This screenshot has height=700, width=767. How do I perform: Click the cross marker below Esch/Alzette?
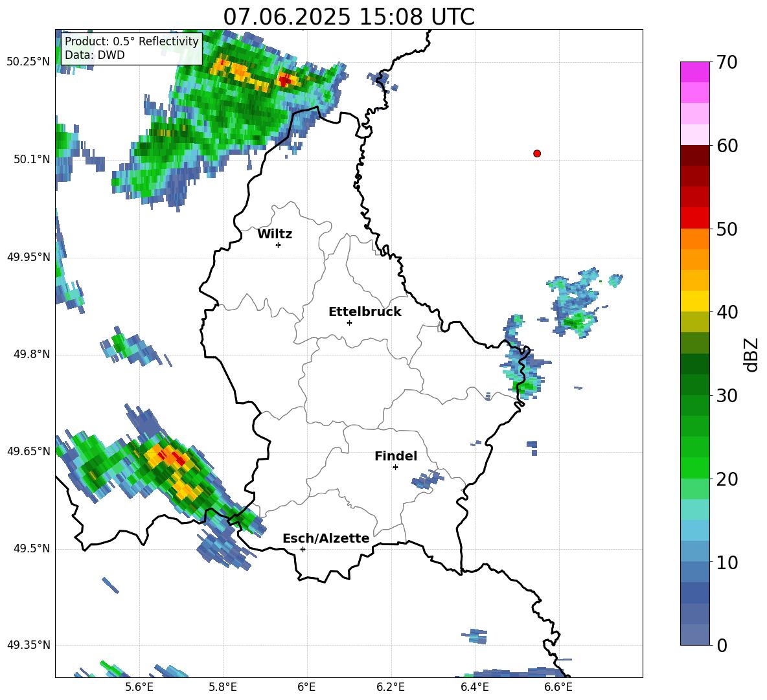(x=303, y=549)
